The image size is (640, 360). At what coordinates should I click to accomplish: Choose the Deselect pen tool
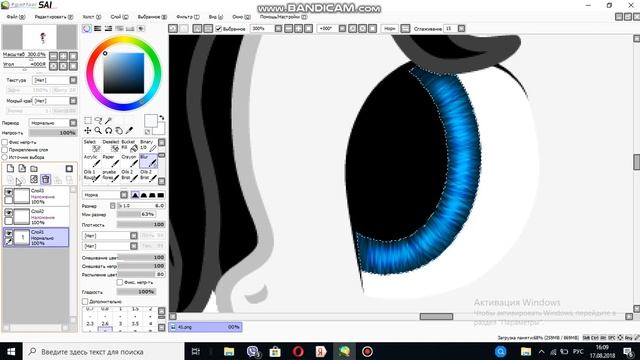coord(111,146)
